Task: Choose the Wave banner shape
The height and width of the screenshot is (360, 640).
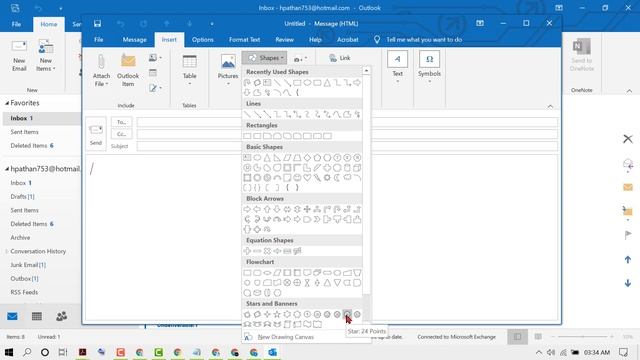Action: coord(307,324)
